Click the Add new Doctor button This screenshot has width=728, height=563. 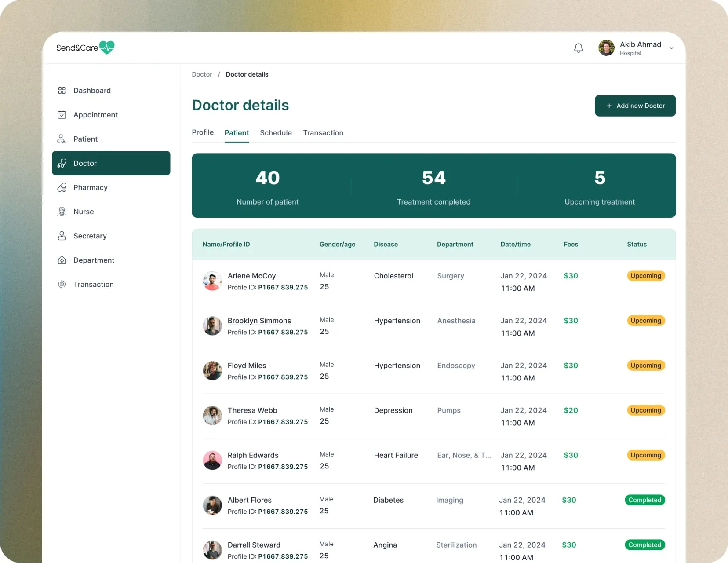coord(635,106)
